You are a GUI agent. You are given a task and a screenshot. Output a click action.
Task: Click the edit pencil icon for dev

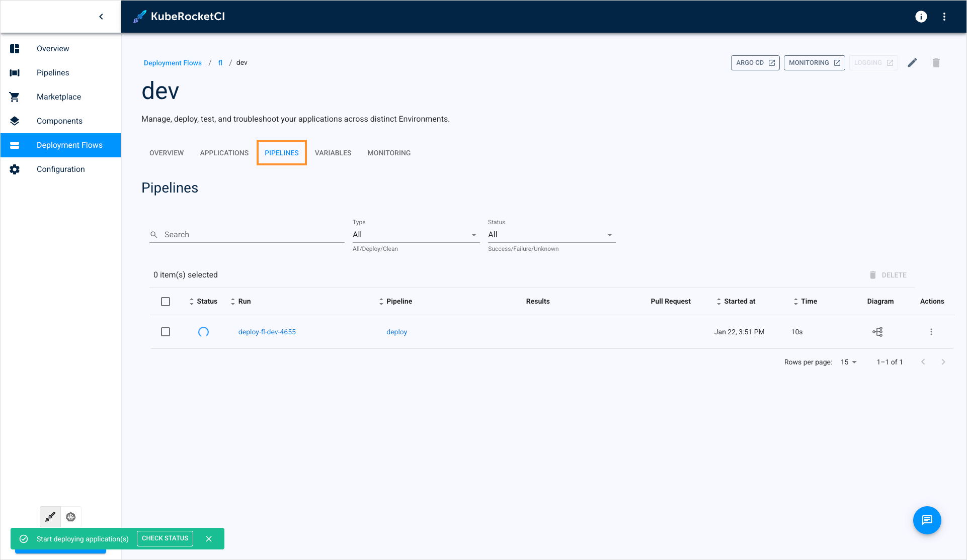click(x=913, y=63)
